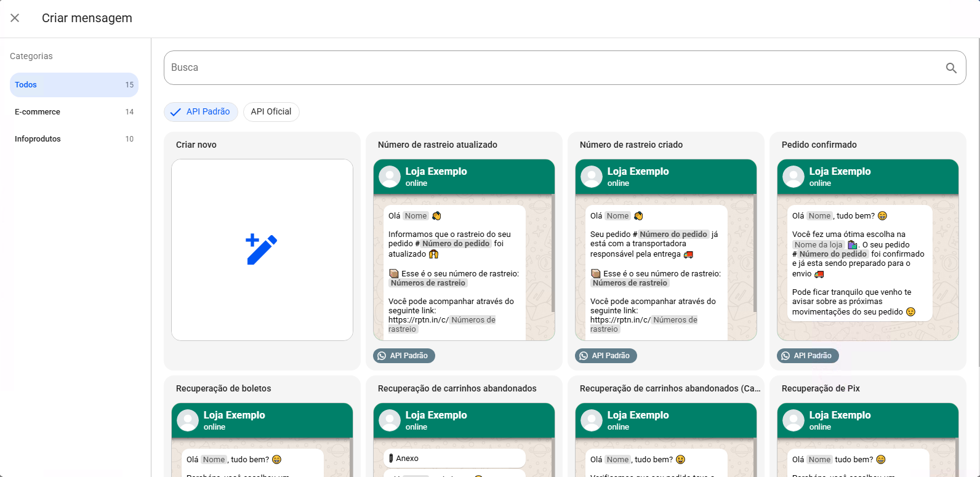
Task: Click the Recuperação de boletos title
Action: point(223,388)
